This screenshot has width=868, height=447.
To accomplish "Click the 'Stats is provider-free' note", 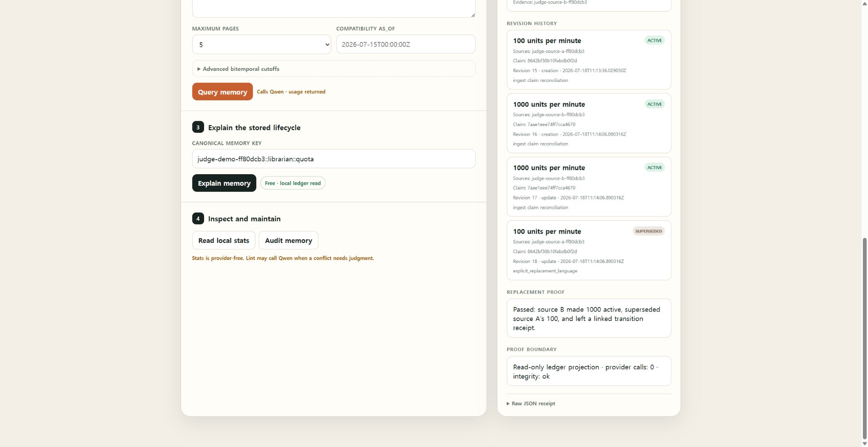I will [283, 258].
